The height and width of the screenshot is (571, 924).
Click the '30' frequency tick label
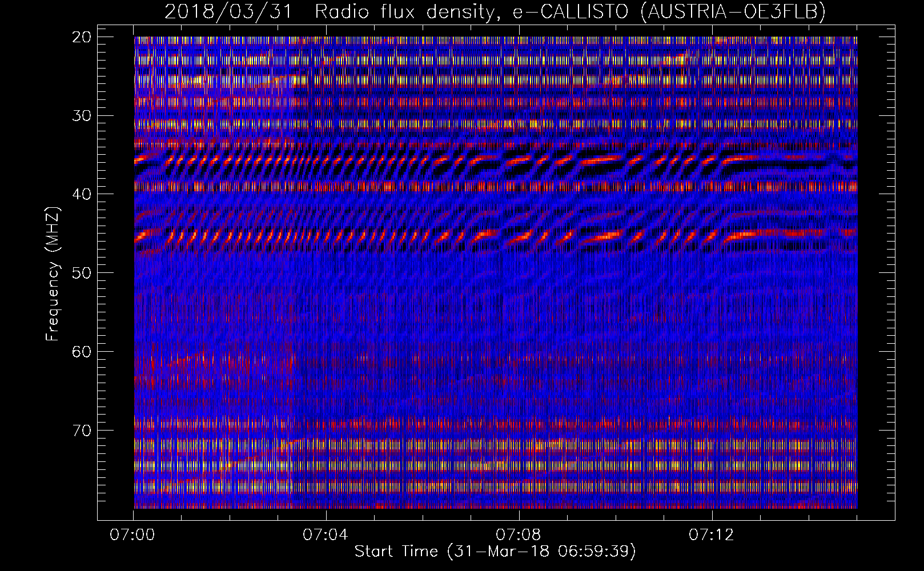[82, 116]
